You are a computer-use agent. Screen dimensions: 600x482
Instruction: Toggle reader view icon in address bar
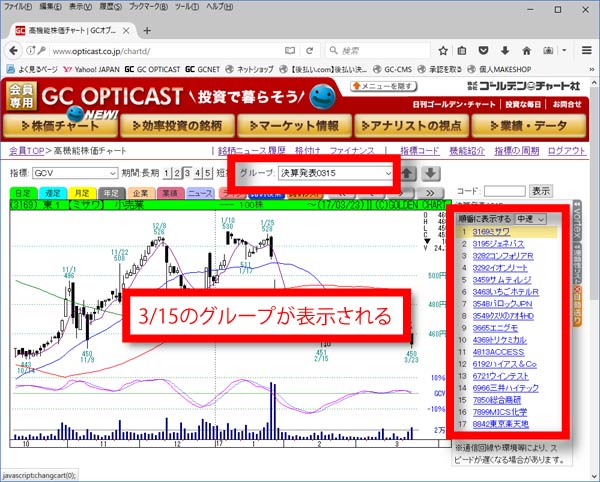(x=290, y=50)
